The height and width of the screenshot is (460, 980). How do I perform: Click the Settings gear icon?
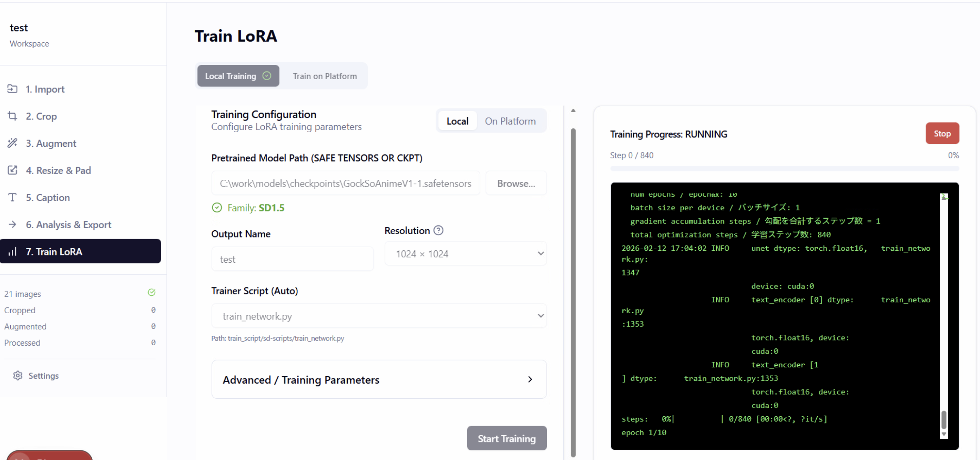[x=18, y=376]
